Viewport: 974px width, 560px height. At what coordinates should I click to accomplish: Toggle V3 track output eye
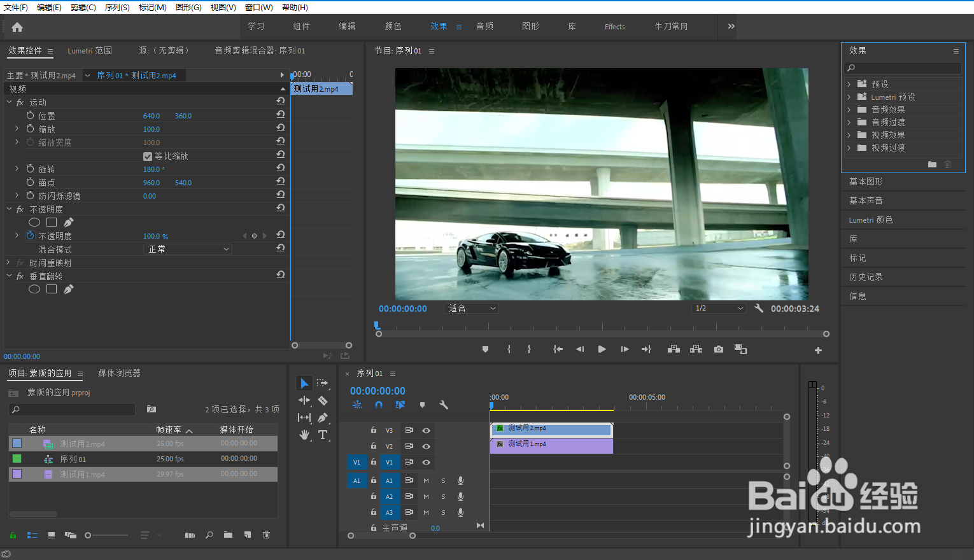(x=427, y=430)
